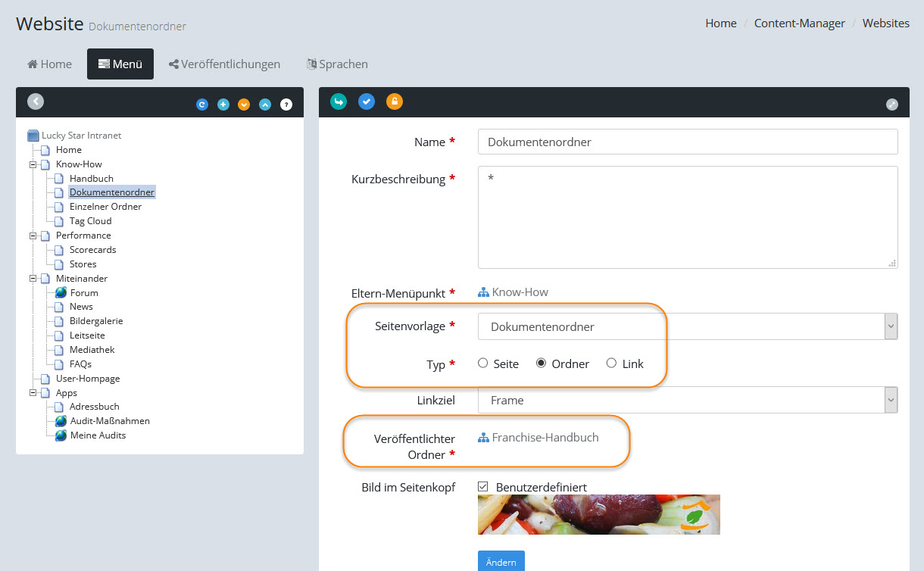Select the Seite radio button
924x571 pixels.
(x=483, y=364)
